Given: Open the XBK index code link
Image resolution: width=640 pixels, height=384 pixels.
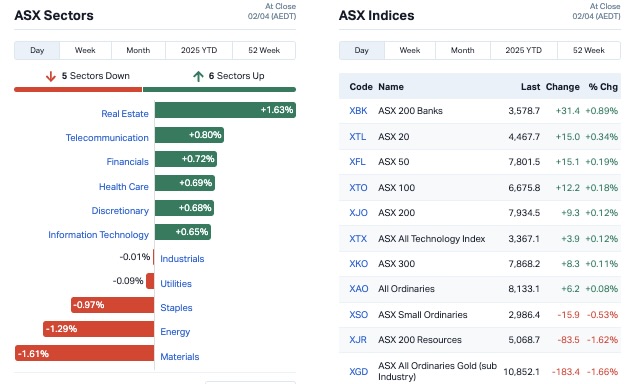Looking at the screenshot, I should click(358, 111).
